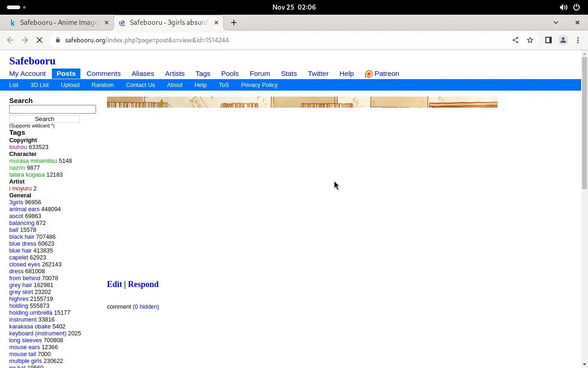Open the Privacy Policy
The height and width of the screenshot is (368, 588).
(259, 85)
